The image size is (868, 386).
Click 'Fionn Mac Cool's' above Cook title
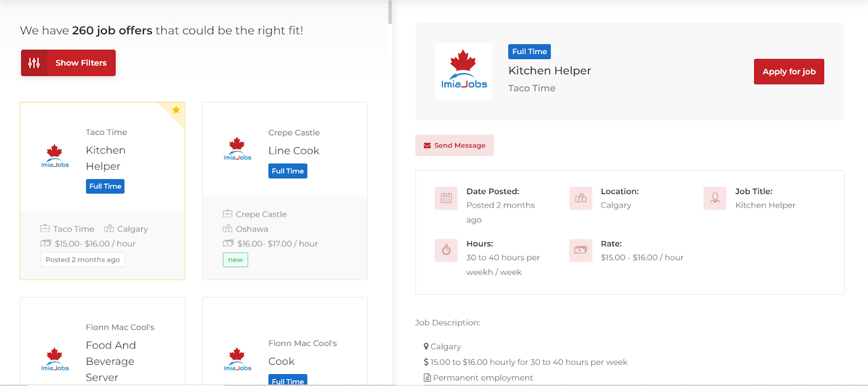coord(302,343)
